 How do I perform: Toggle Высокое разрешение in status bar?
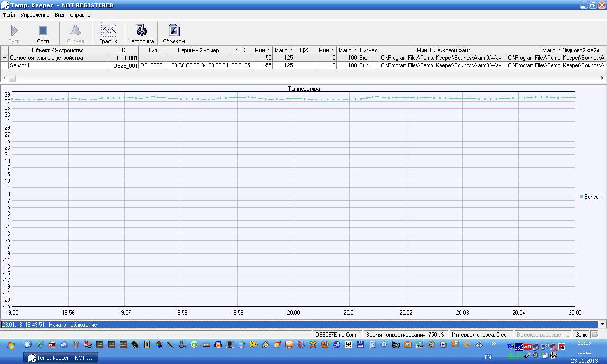(x=543, y=335)
